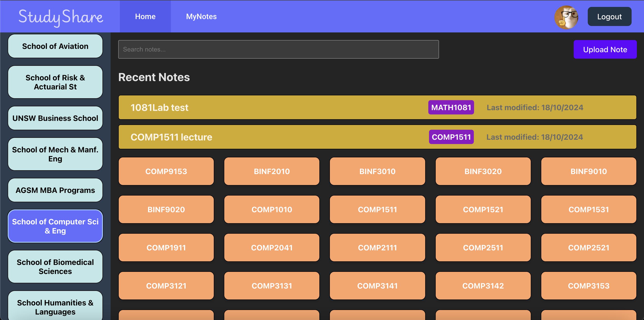Select UNSW Business School in sidebar
Image resolution: width=644 pixels, height=320 pixels.
55,118
